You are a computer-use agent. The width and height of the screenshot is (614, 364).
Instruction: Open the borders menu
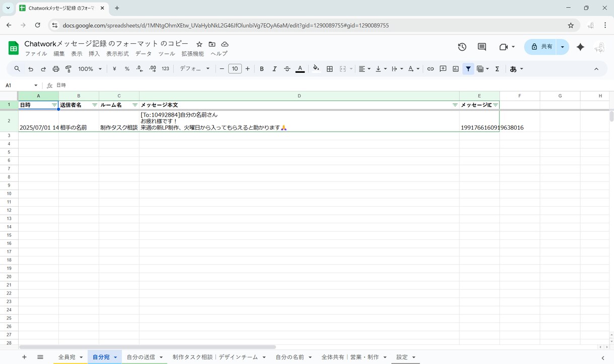coord(330,69)
